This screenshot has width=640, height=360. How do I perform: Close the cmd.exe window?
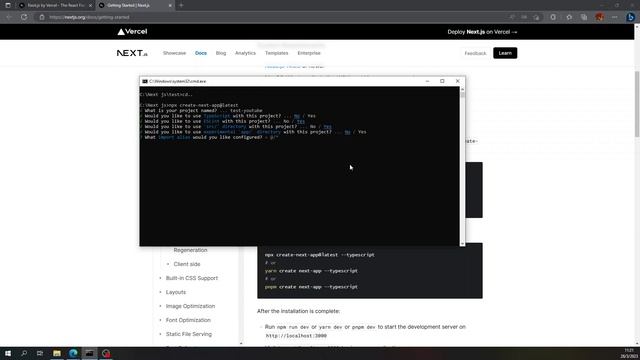[x=458, y=81]
